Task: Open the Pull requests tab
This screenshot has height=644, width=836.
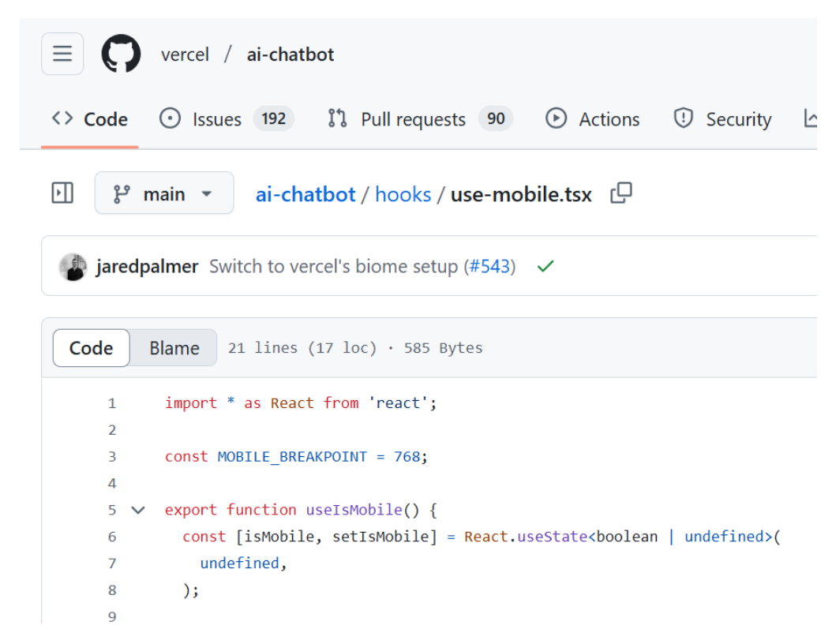Action: [x=420, y=119]
